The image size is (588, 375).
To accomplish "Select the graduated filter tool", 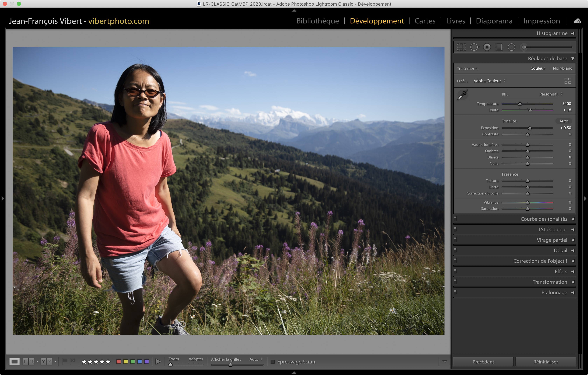I will [499, 47].
